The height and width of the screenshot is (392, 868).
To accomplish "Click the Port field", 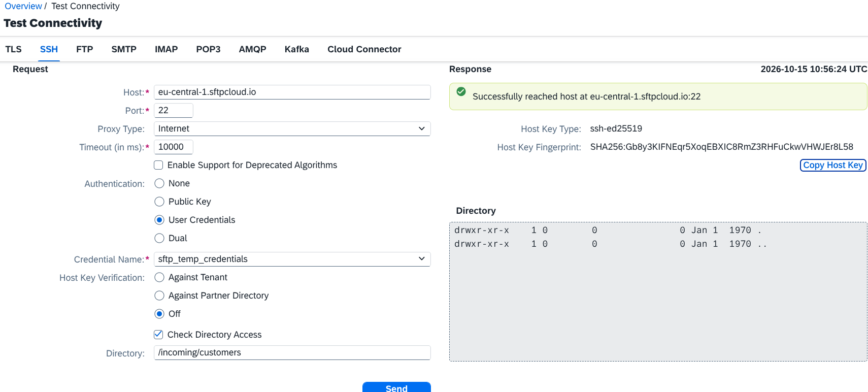I will click(173, 110).
